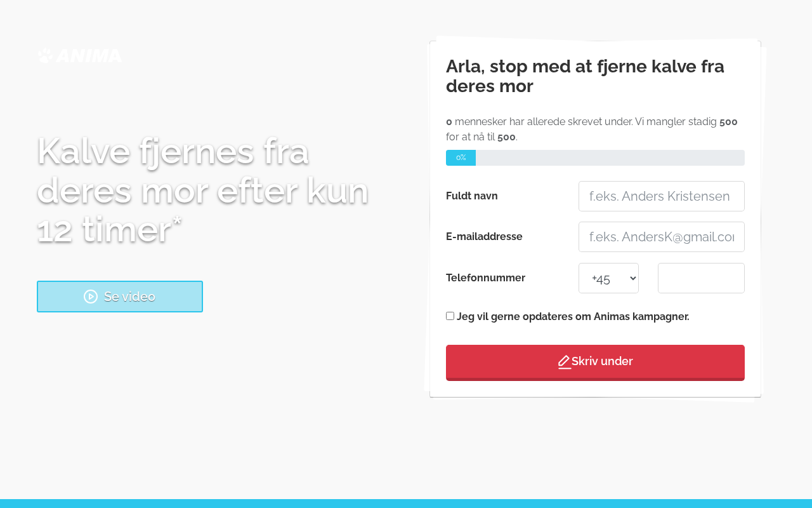This screenshot has height=508, width=812.
Task: Focus the E-mailaddresse input field
Action: pyautogui.click(x=661, y=237)
